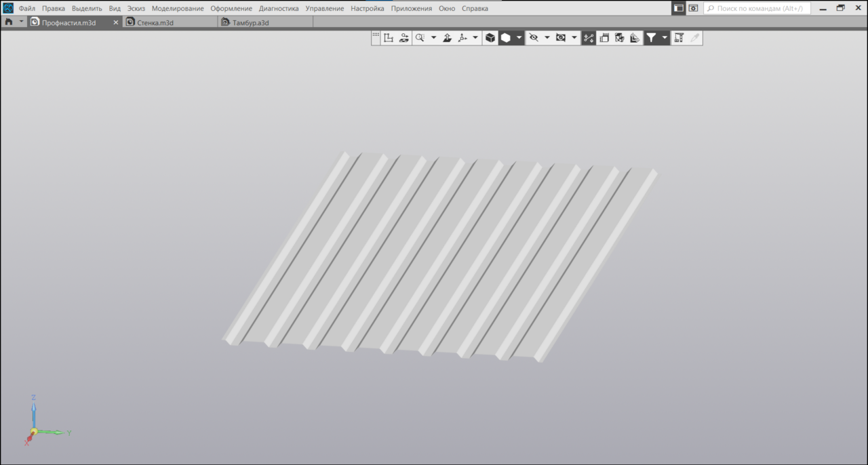
Task: Toggle the camera-eye visibility button
Action: [561, 38]
